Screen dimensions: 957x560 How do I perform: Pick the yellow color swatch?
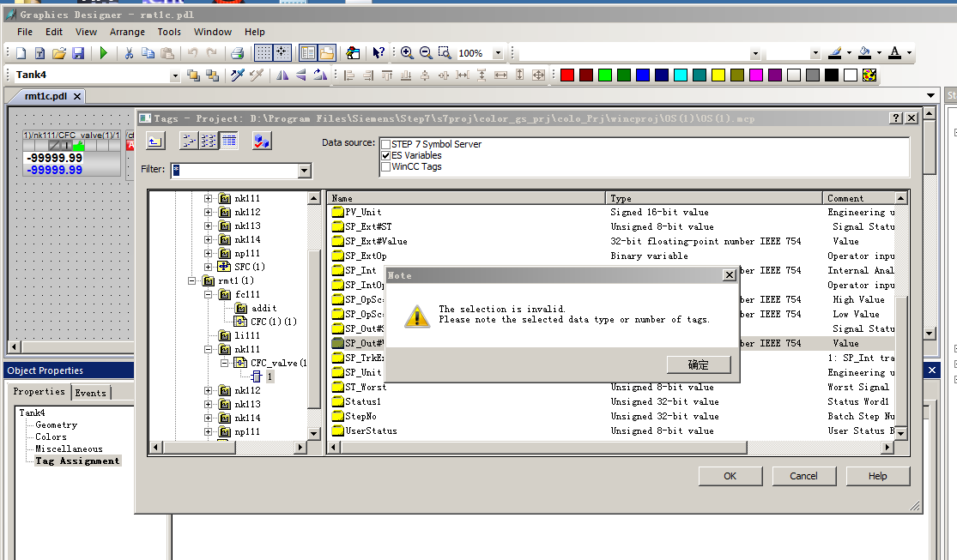coord(718,75)
